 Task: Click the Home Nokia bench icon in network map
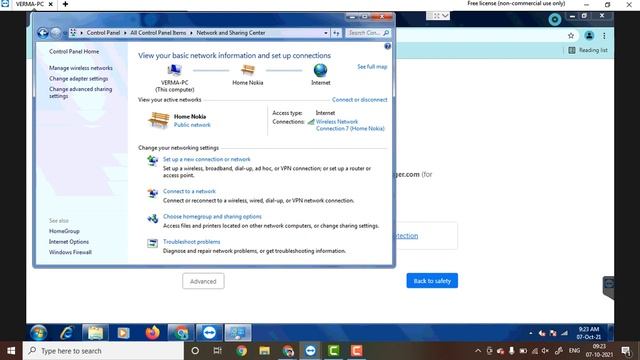click(x=248, y=71)
